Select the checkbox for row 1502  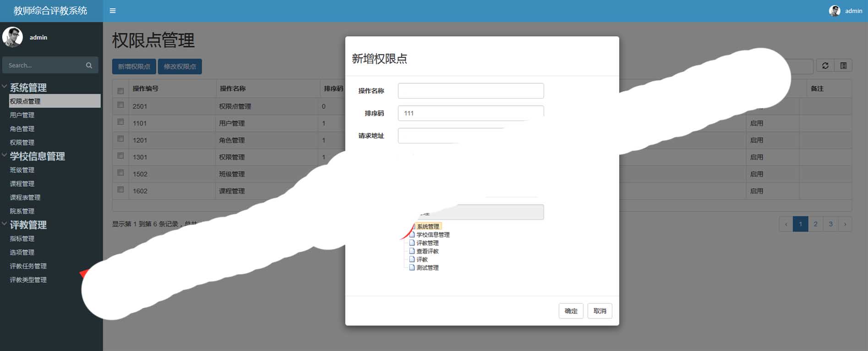(120, 173)
